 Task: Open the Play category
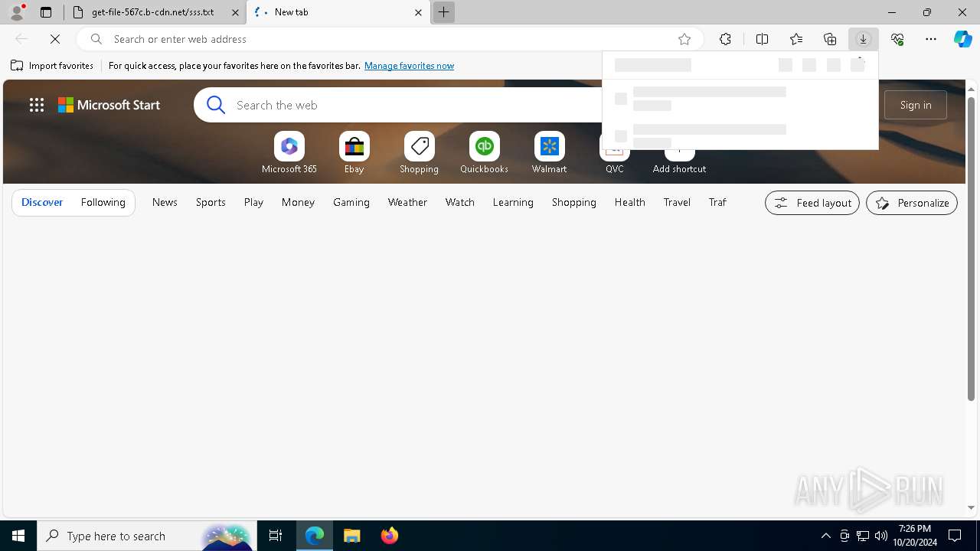click(x=253, y=202)
